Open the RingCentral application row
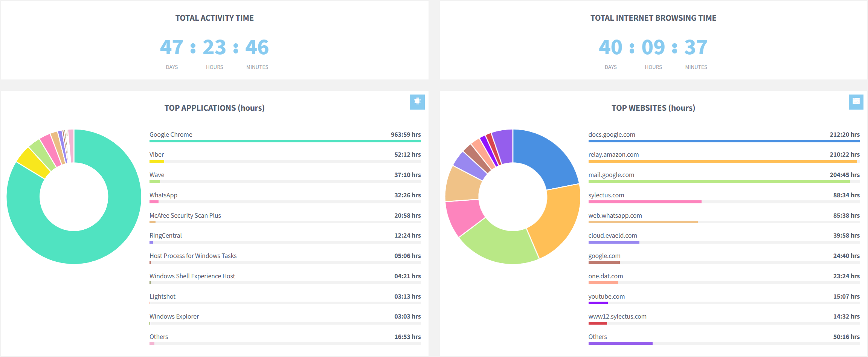Image resolution: width=868 pixels, height=357 pixels. (x=165, y=235)
